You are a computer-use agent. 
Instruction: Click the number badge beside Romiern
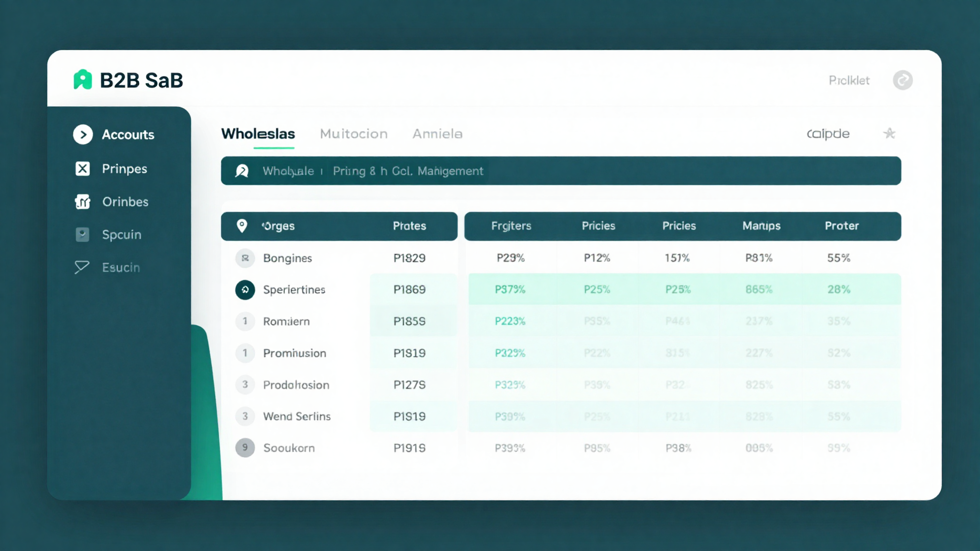pyautogui.click(x=245, y=321)
